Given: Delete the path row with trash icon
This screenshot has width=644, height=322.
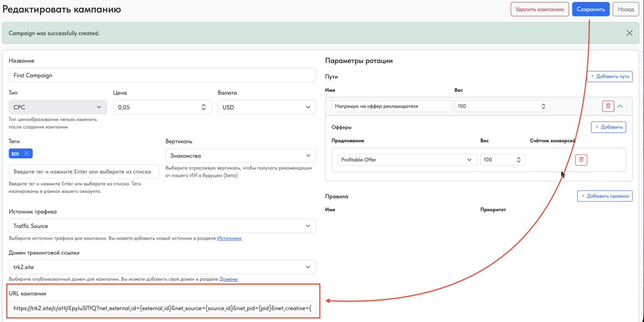Looking at the screenshot, I should click(608, 106).
